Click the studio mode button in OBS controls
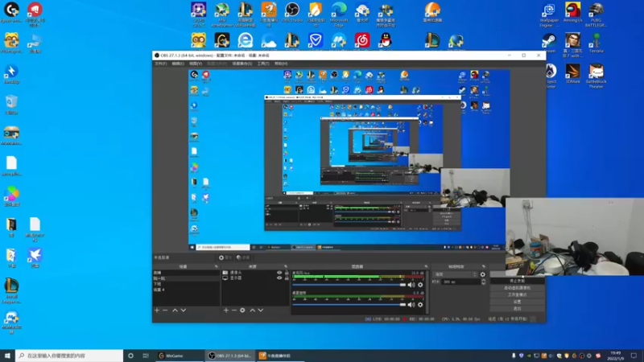The width and height of the screenshot is (644, 362). pos(517,294)
